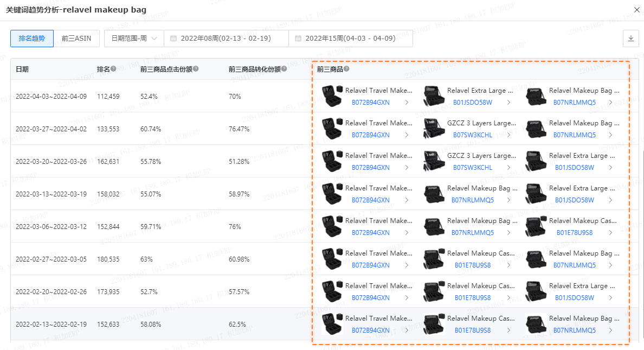This screenshot has height=350, width=644.
Task: Click Relavel Travel Make thumbnail in 02-13~02-19 row
Action: (x=332, y=323)
